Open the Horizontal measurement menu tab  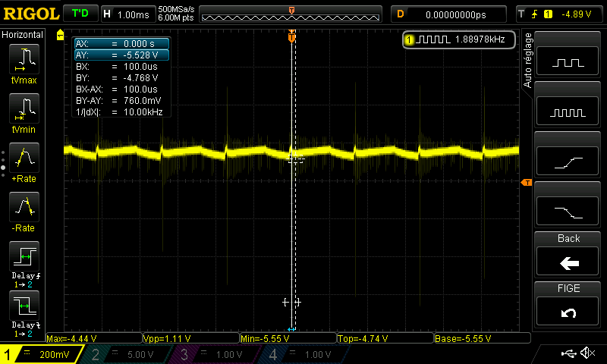point(26,35)
